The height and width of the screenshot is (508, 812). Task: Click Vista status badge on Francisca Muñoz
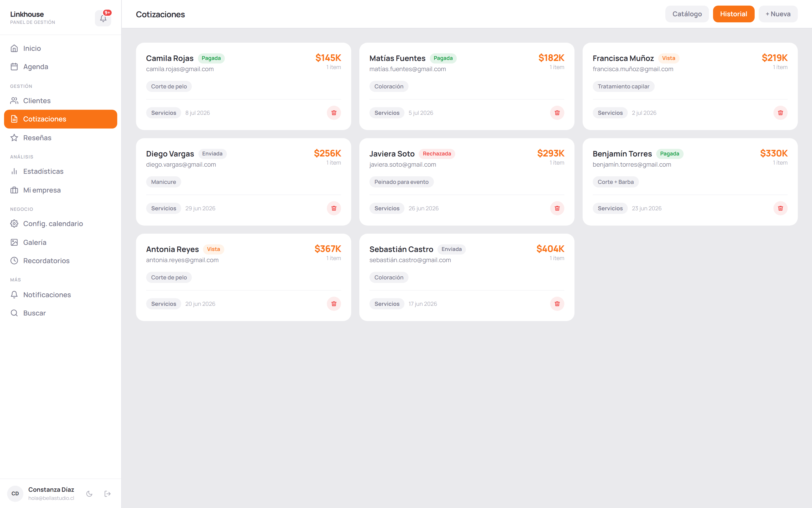(x=668, y=58)
